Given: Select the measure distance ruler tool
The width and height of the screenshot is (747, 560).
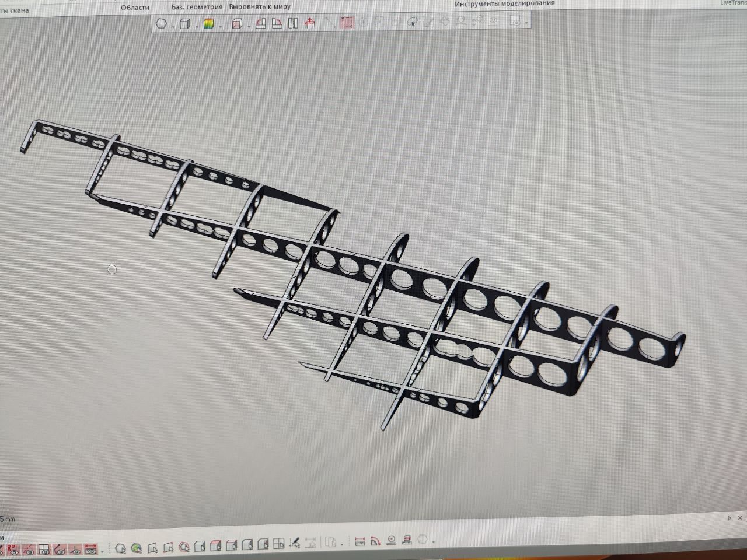Looking at the screenshot, I should click(360, 541).
